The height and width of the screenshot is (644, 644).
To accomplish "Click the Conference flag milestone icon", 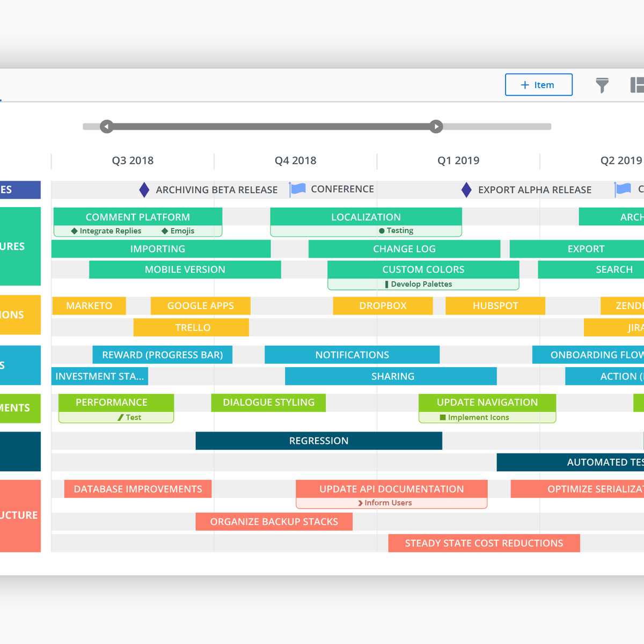I will click(298, 189).
